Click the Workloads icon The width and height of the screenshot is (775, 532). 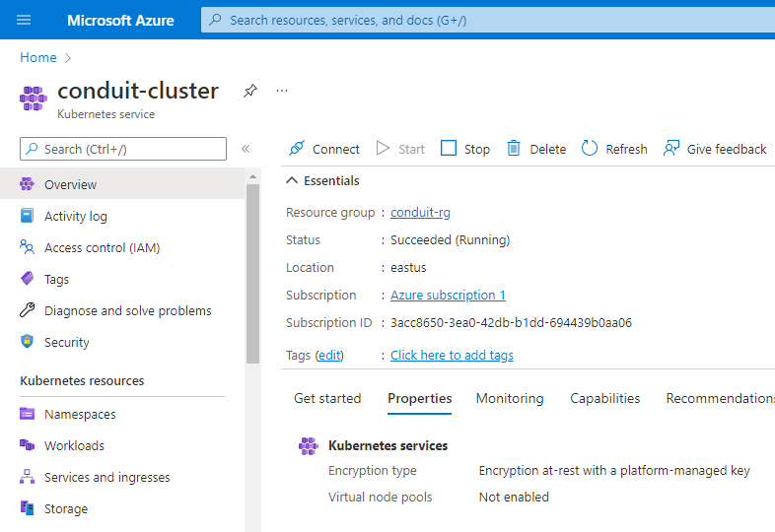28,445
